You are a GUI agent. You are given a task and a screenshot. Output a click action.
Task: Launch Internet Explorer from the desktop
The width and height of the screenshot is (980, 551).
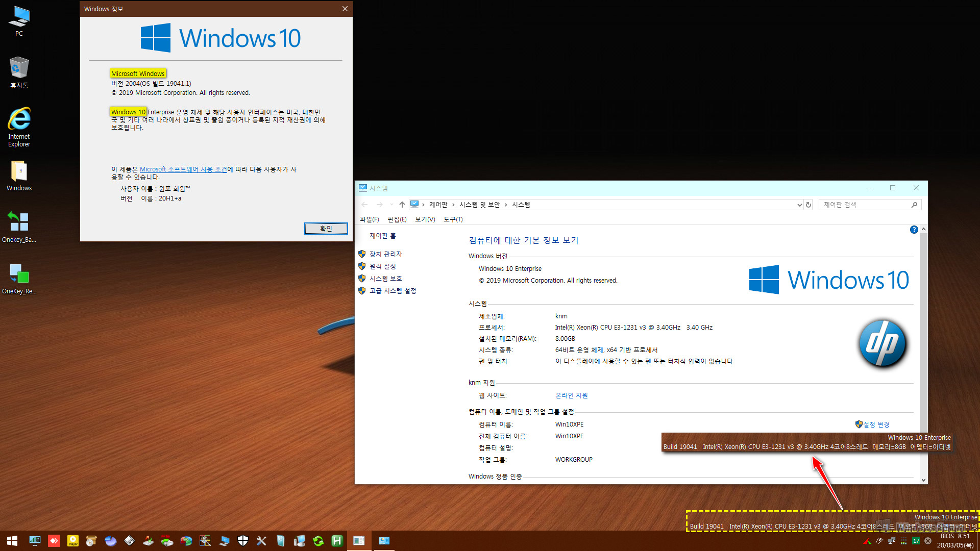(x=19, y=127)
